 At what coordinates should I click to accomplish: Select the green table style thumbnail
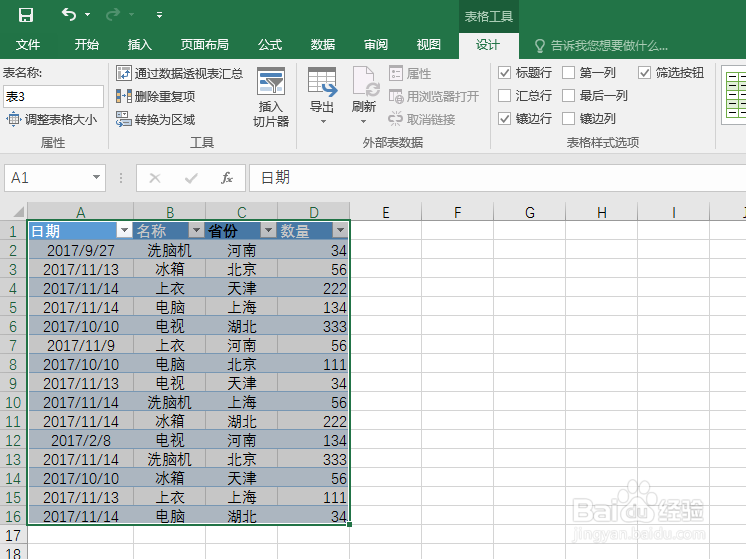(735, 95)
